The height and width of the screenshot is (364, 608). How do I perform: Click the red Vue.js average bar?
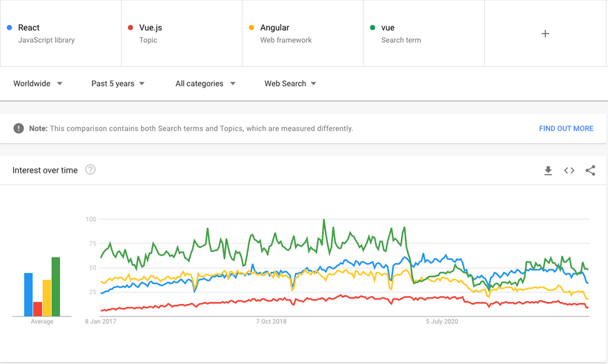point(37,309)
